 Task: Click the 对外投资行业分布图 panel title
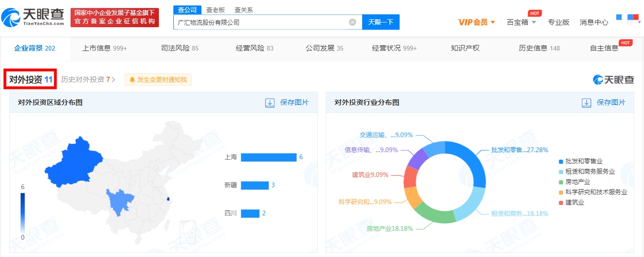point(367,103)
